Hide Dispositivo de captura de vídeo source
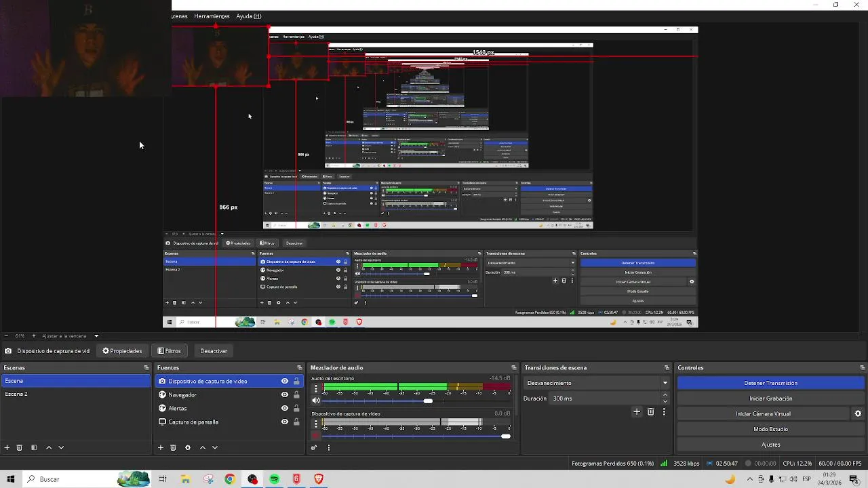This screenshot has width=868, height=488. click(x=285, y=381)
